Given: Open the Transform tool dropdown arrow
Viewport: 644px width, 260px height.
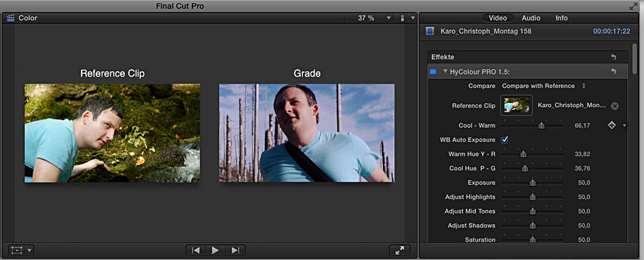Looking at the screenshot, I should click(29, 250).
